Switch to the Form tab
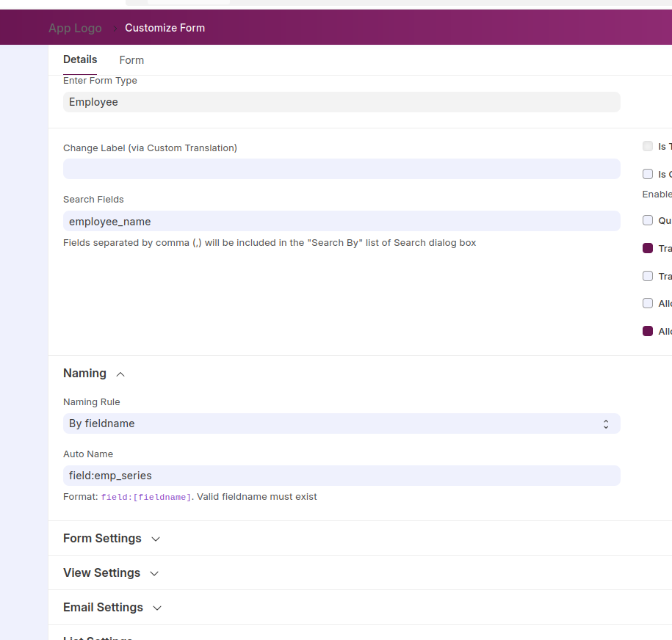The height and width of the screenshot is (640, 672). (131, 60)
